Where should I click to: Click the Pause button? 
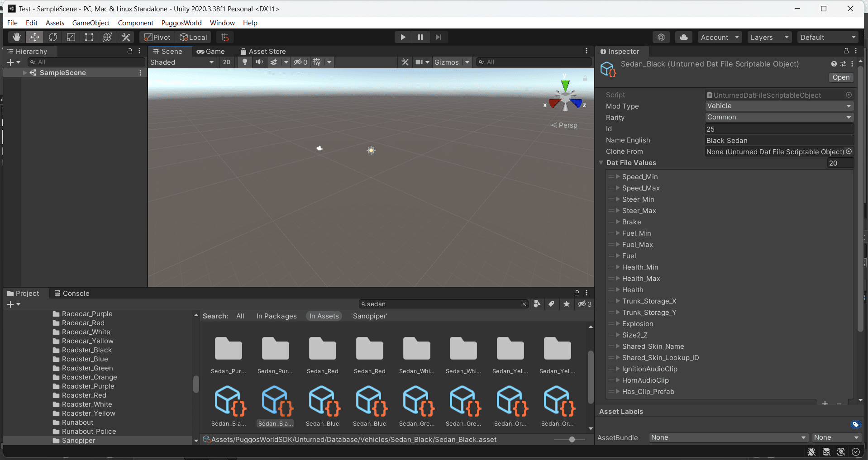420,37
